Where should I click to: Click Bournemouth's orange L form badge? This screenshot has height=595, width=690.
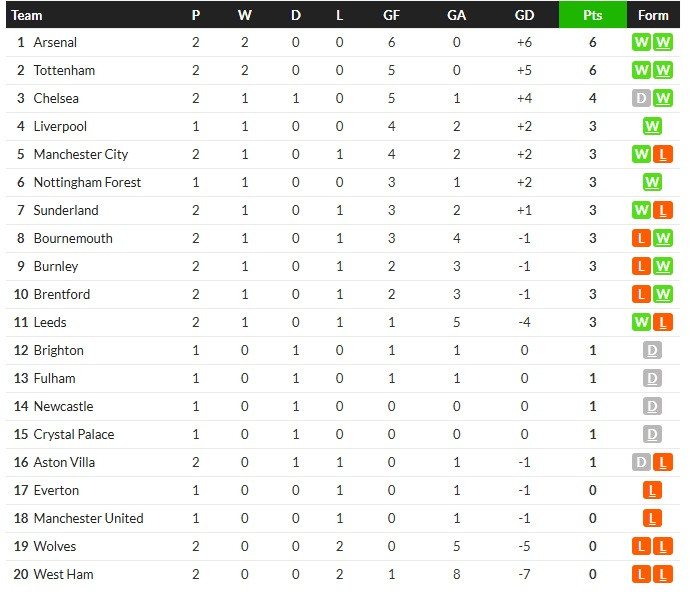(x=641, y=239)
